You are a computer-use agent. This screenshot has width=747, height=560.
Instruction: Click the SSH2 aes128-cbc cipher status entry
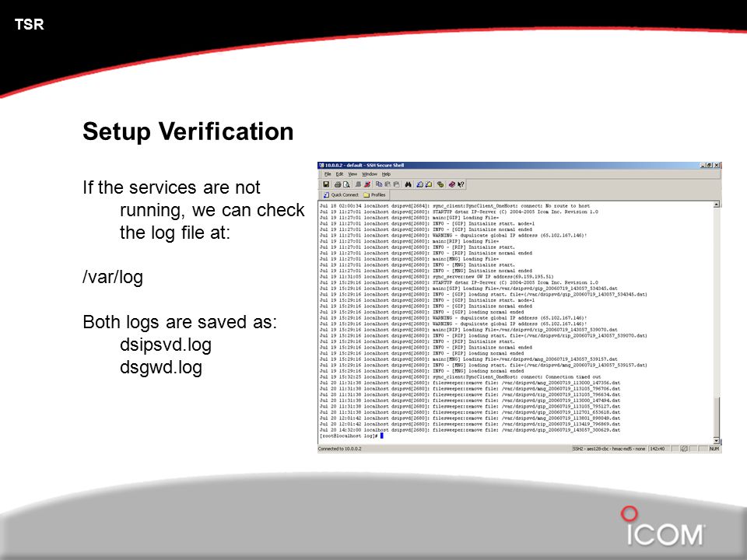click(608, 449)
